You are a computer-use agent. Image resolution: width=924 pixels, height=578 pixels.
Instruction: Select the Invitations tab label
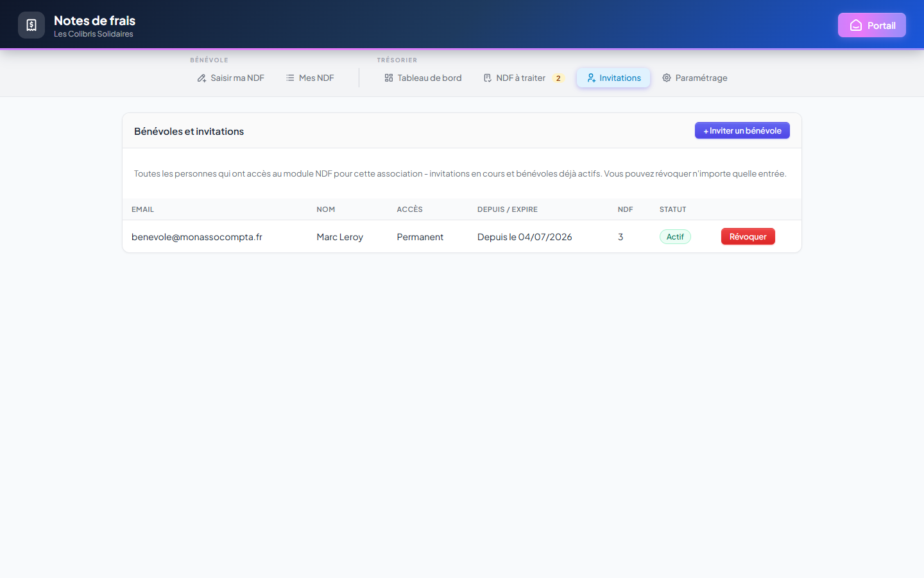click(620, 78)
